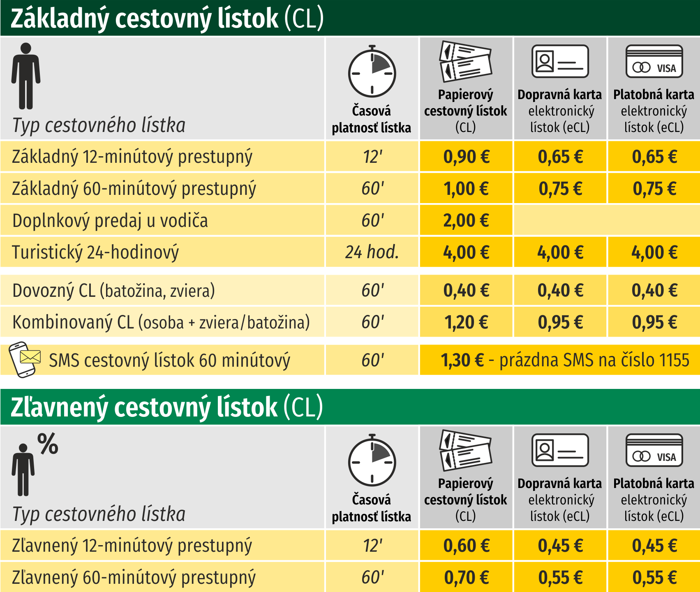The height and width of the screenshot is (592, 700).
Task: Click the adult person icon in Základný section
Action: tap(26, 76)
